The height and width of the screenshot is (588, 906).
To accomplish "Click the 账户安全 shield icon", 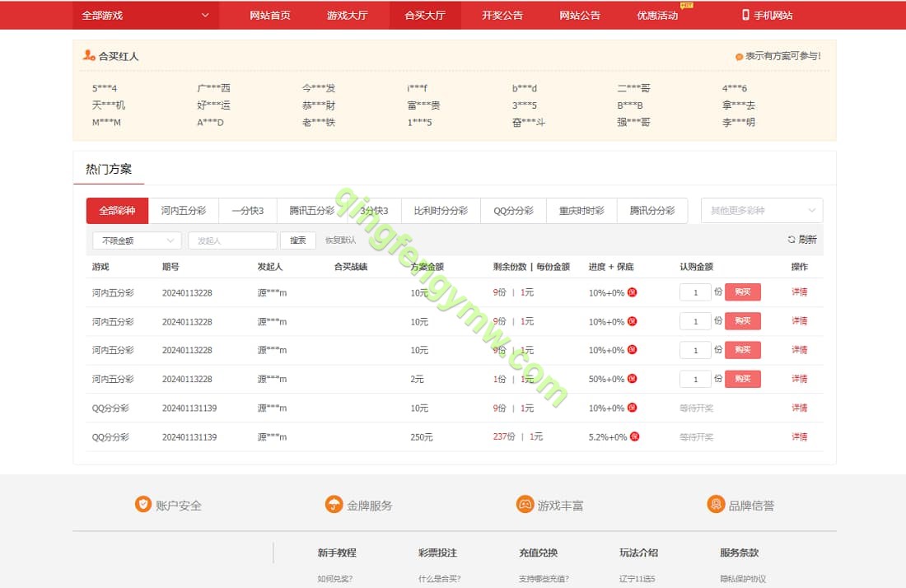I will [142, 504].
